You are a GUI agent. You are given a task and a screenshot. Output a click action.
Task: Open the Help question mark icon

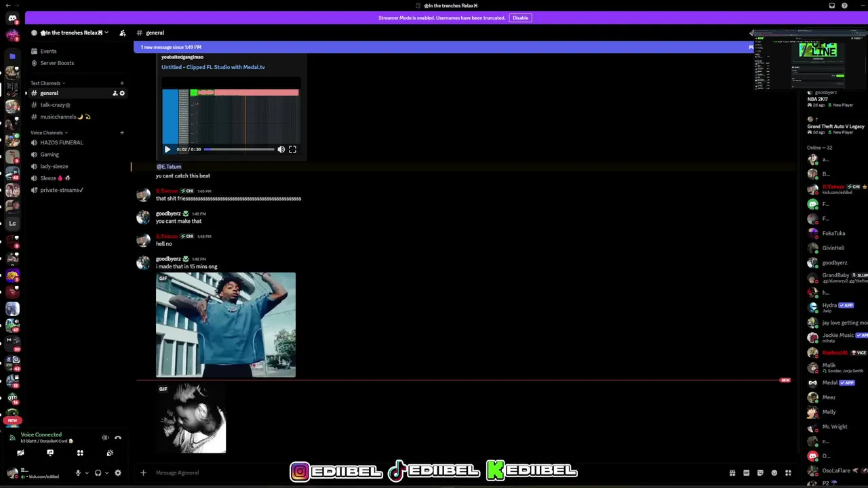pyautogui.click(x=844, y=6)
